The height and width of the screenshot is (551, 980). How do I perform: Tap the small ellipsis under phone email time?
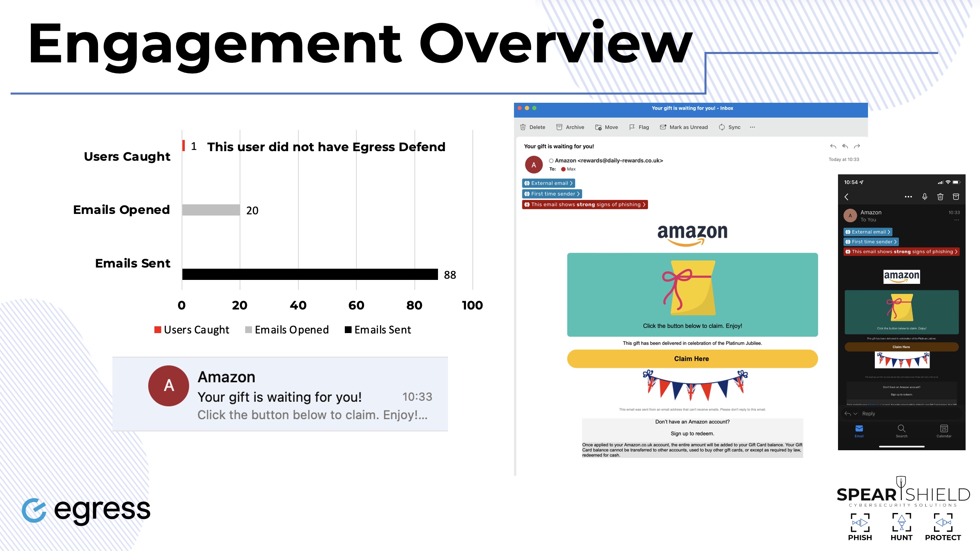pyautogui.click(x=956, y=220)
